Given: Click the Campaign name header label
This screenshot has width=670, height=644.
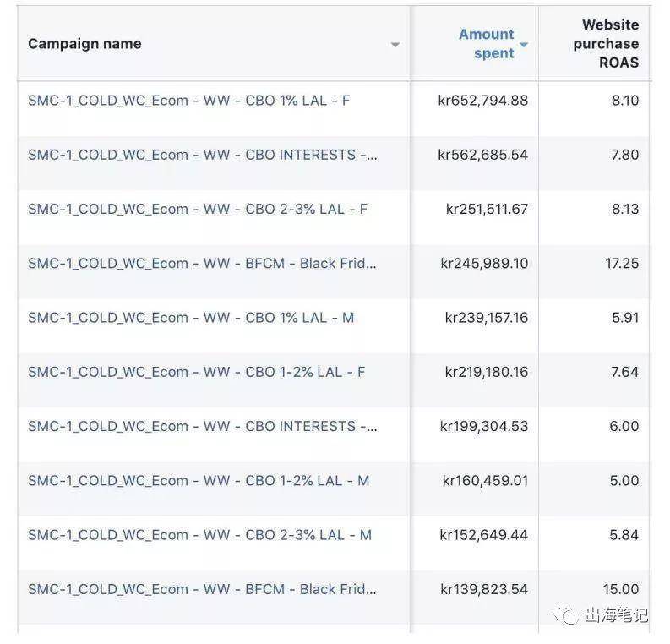Looking at the screenshot, I should point(84,44).
